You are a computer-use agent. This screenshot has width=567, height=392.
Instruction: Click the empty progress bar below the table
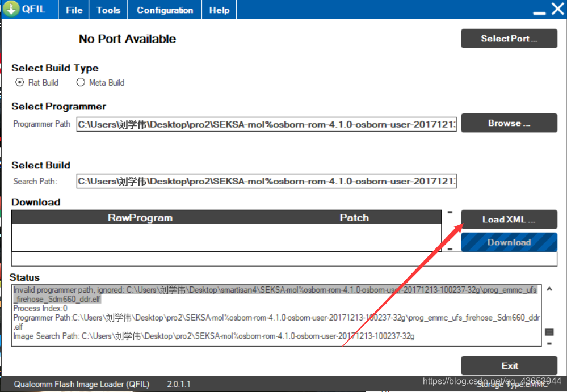(x=284, y=259)
